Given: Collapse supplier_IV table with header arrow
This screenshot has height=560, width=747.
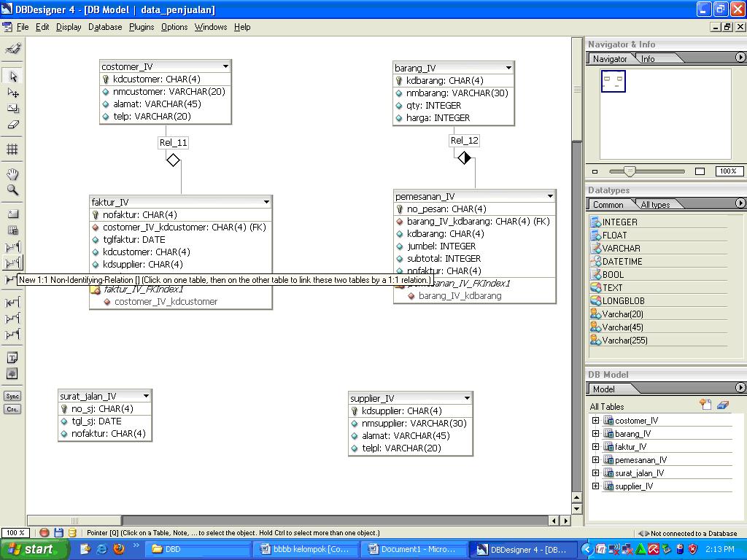Looking at the screenshot, I should tap(468, 398).
